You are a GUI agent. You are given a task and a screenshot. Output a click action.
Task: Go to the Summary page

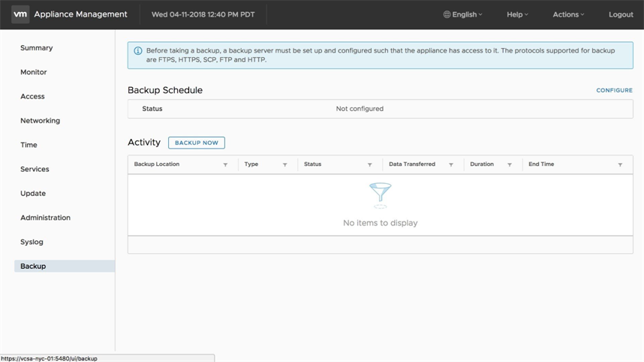tap(37, 48)
